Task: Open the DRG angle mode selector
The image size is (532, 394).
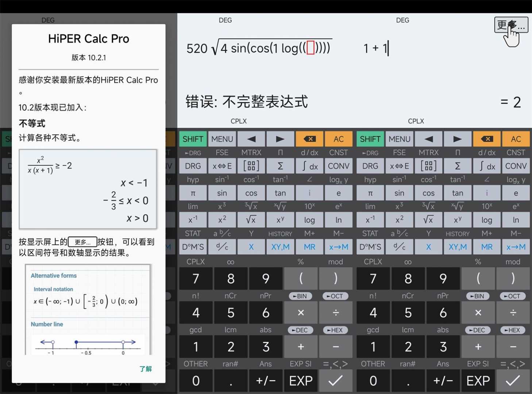Action: click(193, 166)
